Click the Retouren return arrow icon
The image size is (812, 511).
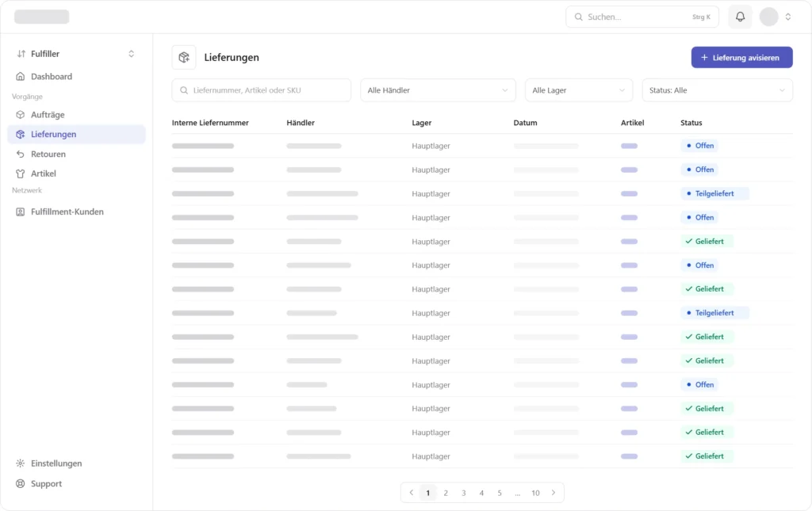tap(20, 154)
